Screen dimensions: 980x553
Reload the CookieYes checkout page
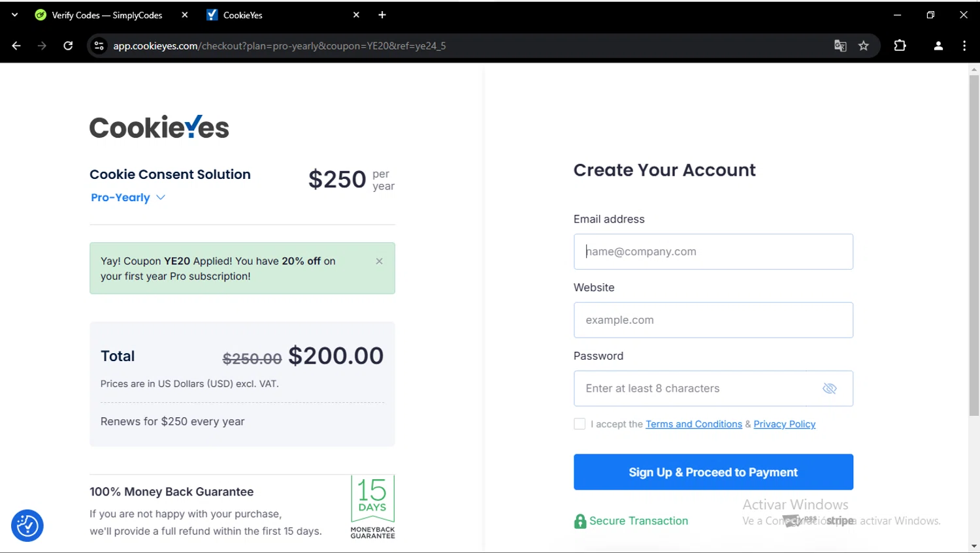click(68, 46)
